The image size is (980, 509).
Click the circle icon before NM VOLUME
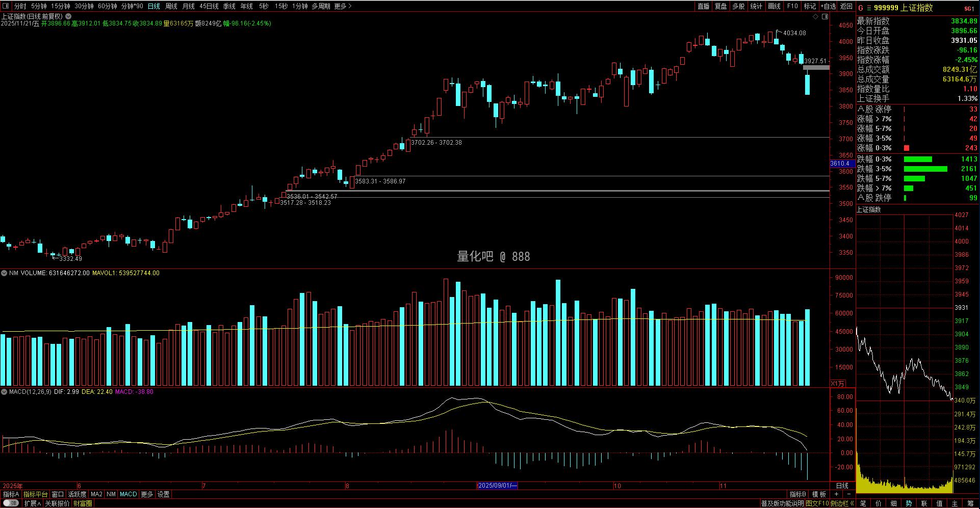click(4, 273)
